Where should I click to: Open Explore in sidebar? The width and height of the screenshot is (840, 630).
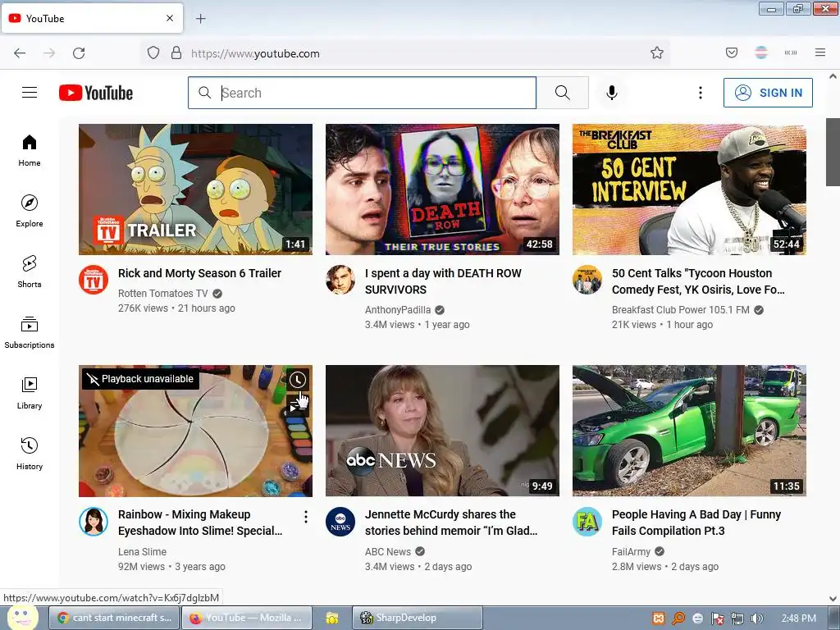[30, 211]
